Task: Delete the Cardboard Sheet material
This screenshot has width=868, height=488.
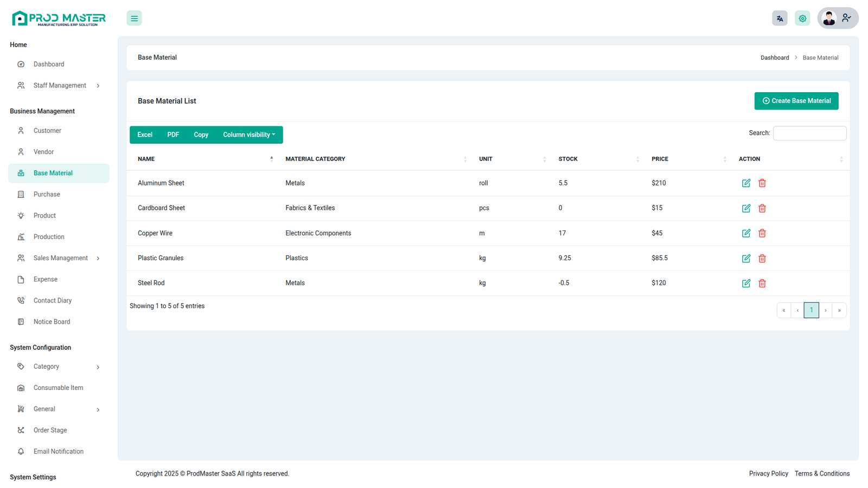Action: point(762,208)
